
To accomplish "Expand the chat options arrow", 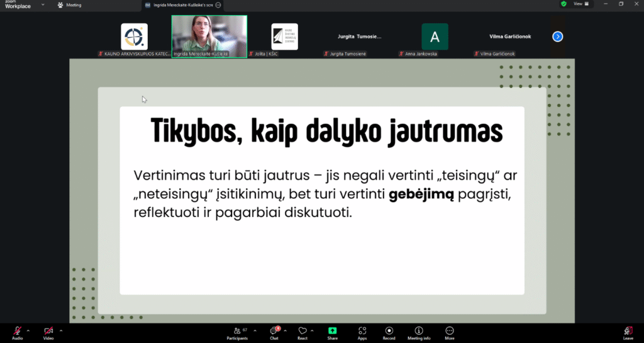I will tap(286, 330).
